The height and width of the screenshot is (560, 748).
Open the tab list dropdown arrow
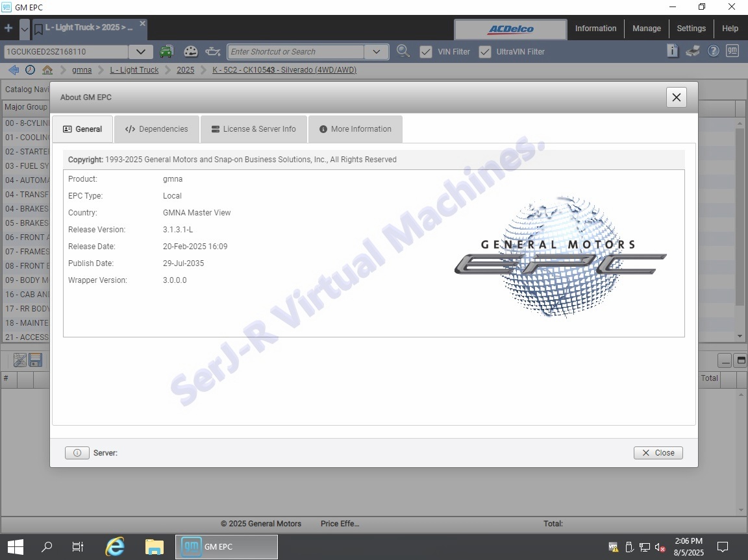tap(24, 29)
